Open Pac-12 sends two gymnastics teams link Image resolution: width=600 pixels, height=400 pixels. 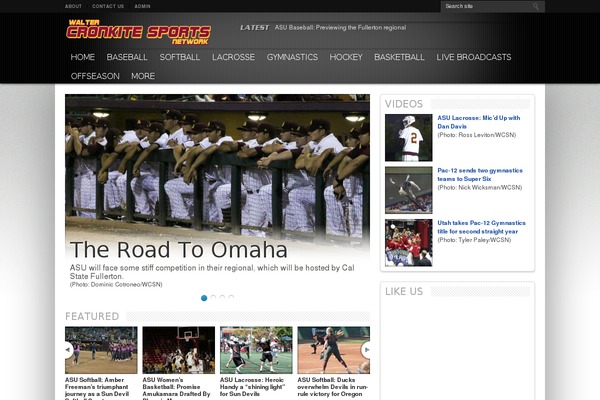point(480,175)
